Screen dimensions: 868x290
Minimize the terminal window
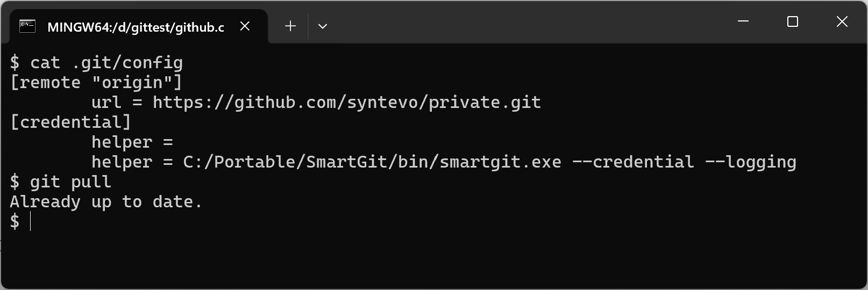coord(743,21)
